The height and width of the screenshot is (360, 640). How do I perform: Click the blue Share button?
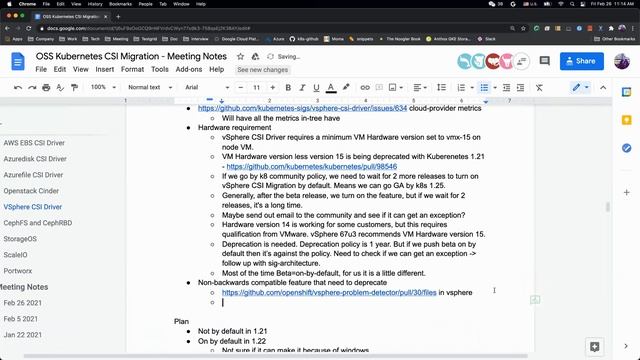[x=582, y=61]
